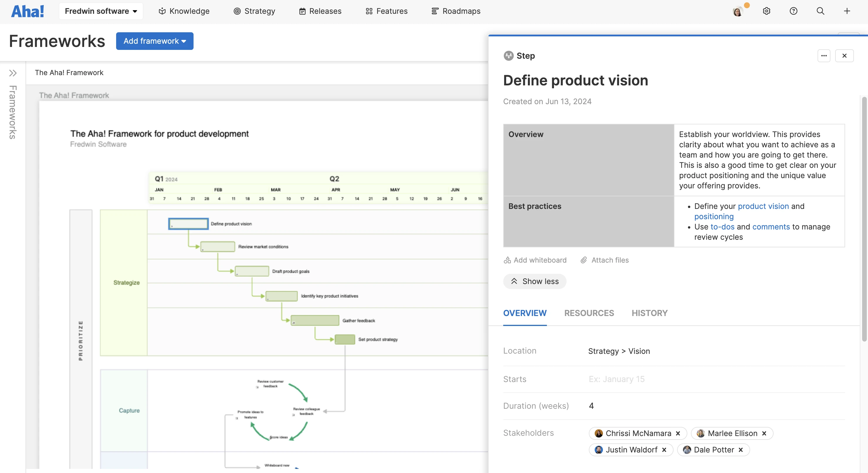Click the help question mark icon
The width and height of the screenshot is (868, 473).
click(793, 11)
